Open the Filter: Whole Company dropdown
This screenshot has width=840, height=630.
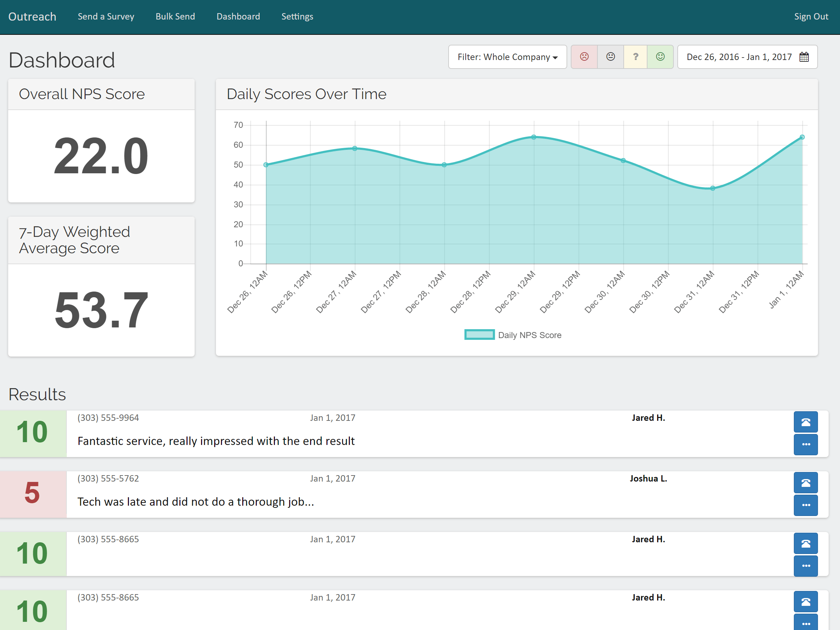click(x=507, y=57)
